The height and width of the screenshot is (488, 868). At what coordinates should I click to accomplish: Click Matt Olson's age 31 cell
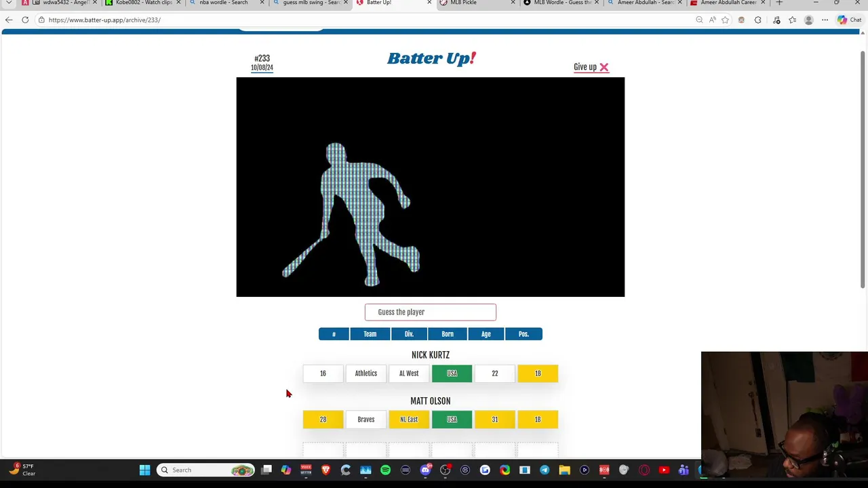coord(494,420)
